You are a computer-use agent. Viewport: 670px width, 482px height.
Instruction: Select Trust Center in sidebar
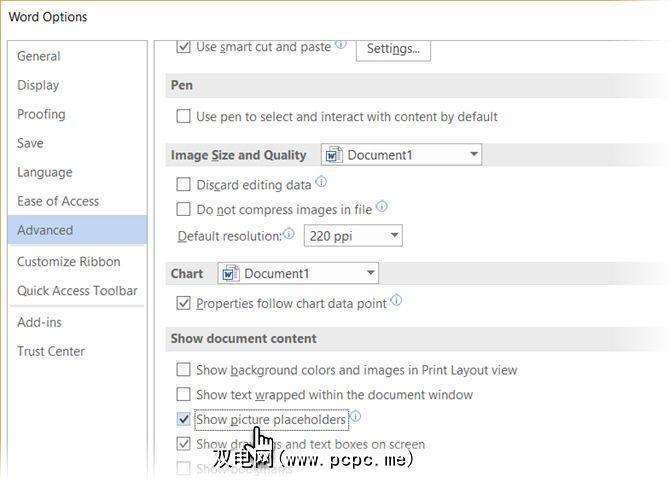coord(51,351)
